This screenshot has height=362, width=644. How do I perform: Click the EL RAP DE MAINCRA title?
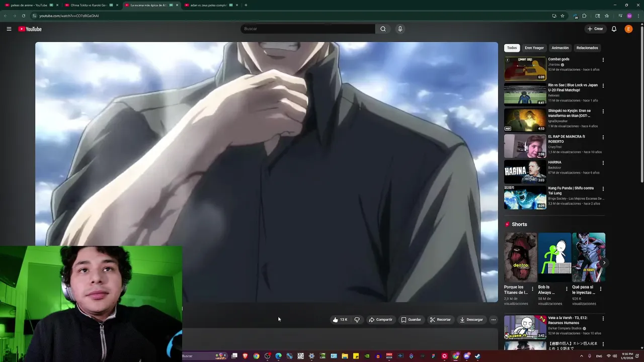point(567,139)
